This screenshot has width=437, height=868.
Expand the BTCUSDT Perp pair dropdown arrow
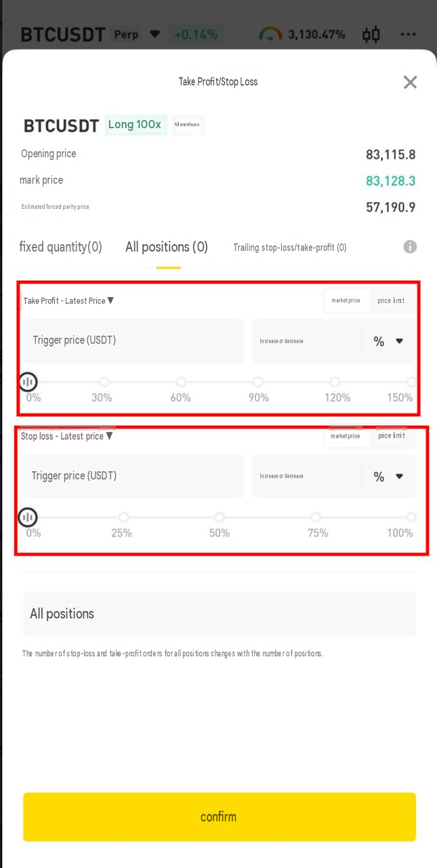(x=155, y=34)
